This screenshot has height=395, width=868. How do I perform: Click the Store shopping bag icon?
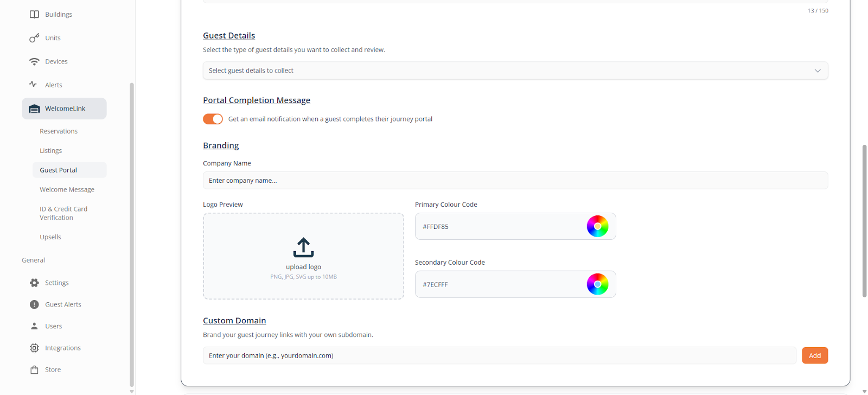click(x=34, y=369)
